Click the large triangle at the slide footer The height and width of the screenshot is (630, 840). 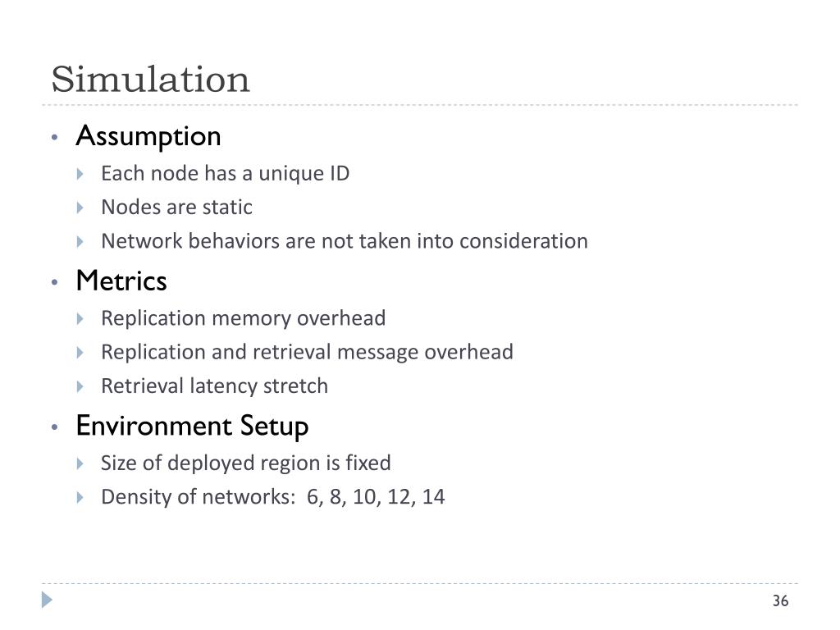click(47, 600)
